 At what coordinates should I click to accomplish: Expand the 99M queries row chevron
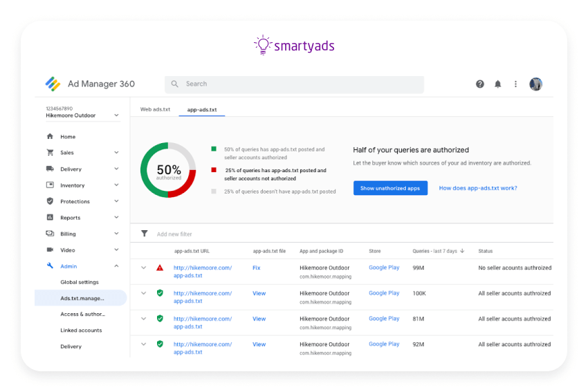[x=143, y=268]
